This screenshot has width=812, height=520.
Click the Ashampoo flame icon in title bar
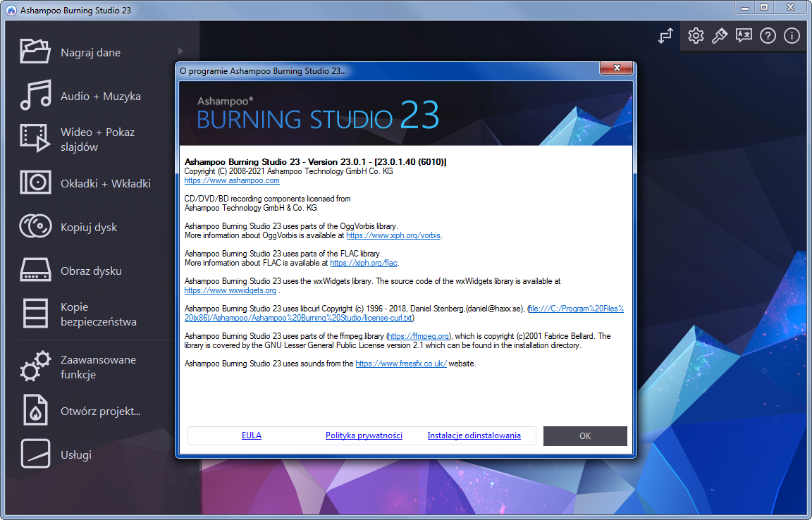coord(11,11)
